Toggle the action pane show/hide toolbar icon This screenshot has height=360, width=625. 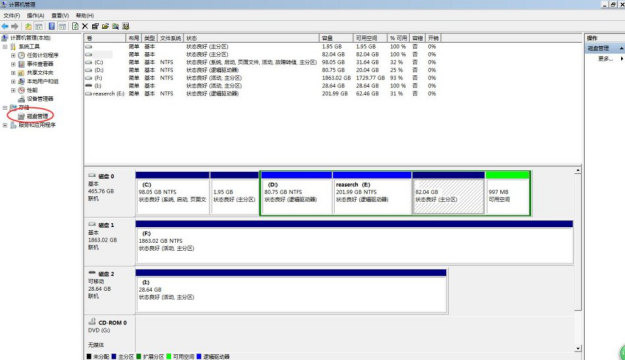[x=62, y=26]
